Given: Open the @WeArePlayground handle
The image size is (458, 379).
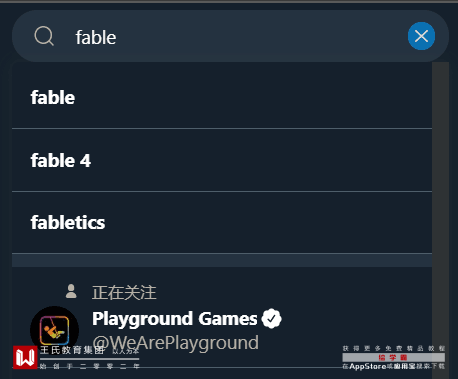Looking at the screenshot, I should click(x=176, y=343).
